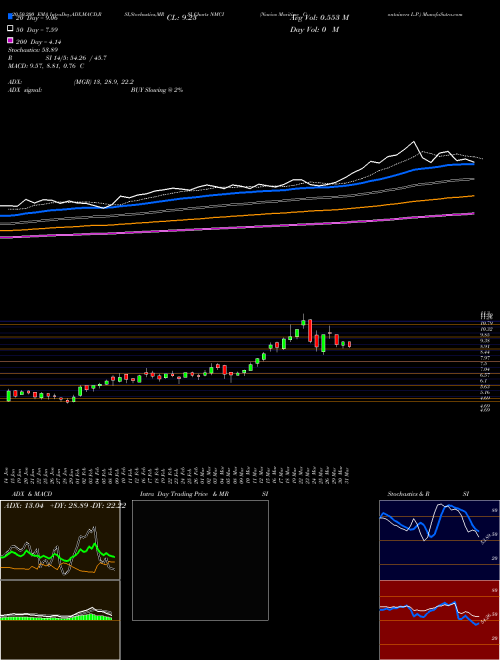The height and width of the screenshot is (660, 500).
Task: Click the blue 20 Day legend swatch
Action: click(x=10, y=17)
